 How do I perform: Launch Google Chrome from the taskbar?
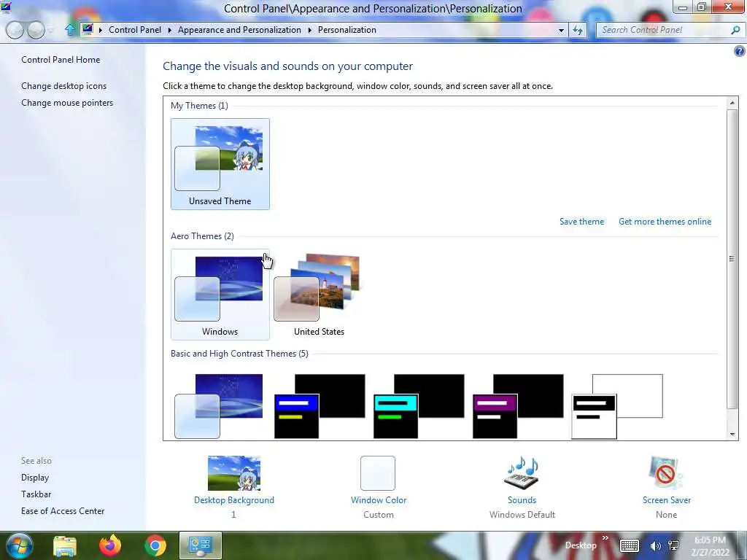coord(155,545)
